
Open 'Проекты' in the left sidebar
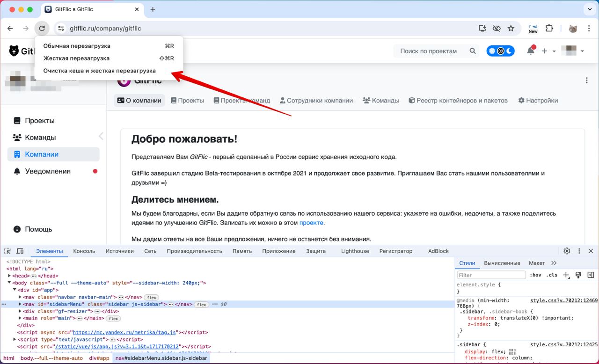pyautogui.click(x=53, y=121)
